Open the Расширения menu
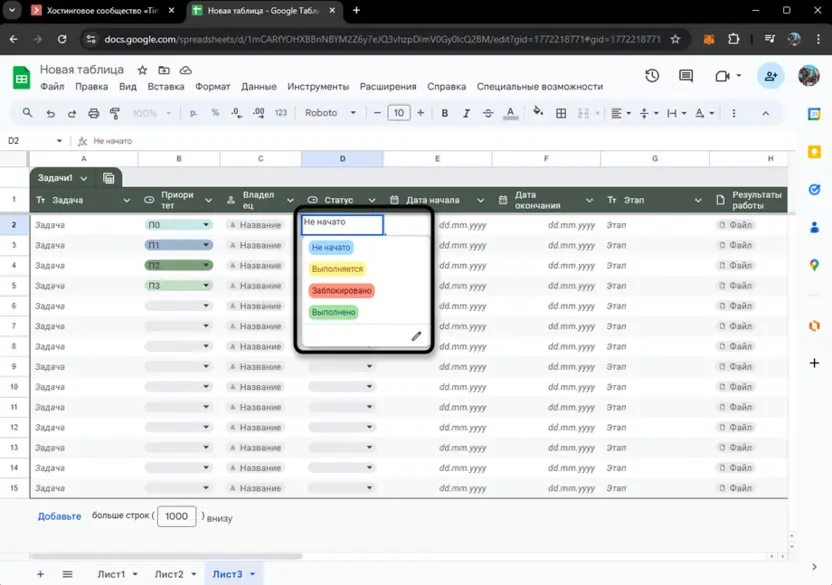832x585 pixels. [388, 87]
